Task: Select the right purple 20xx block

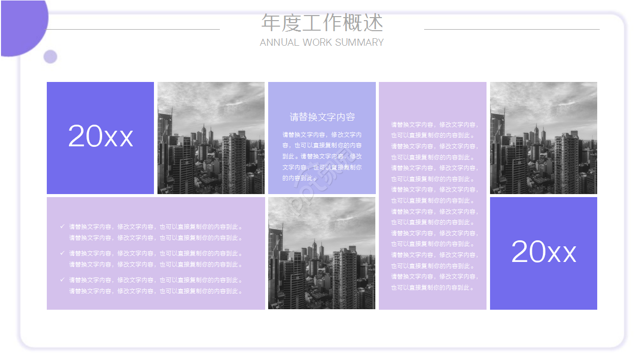Action: click(544, 253)
